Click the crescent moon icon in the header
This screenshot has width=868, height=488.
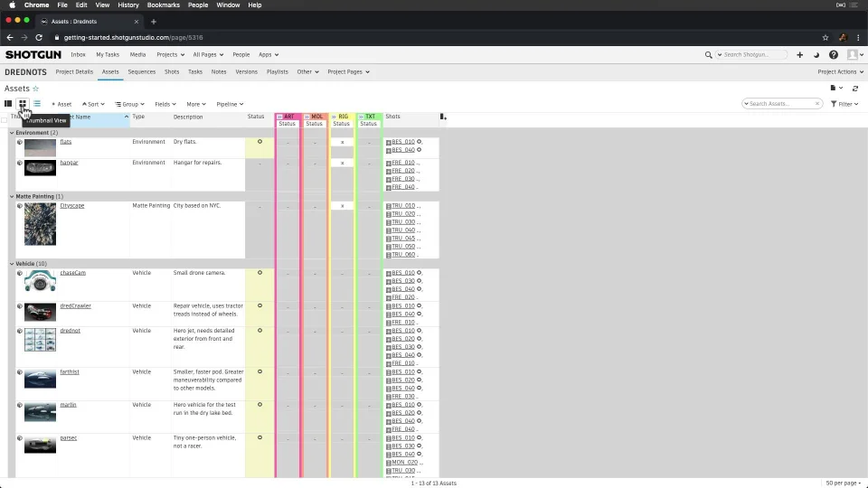click(816, 55)
